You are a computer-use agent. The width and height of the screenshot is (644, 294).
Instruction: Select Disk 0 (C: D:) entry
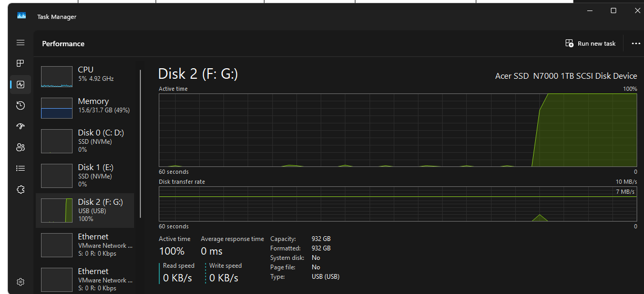85,141
